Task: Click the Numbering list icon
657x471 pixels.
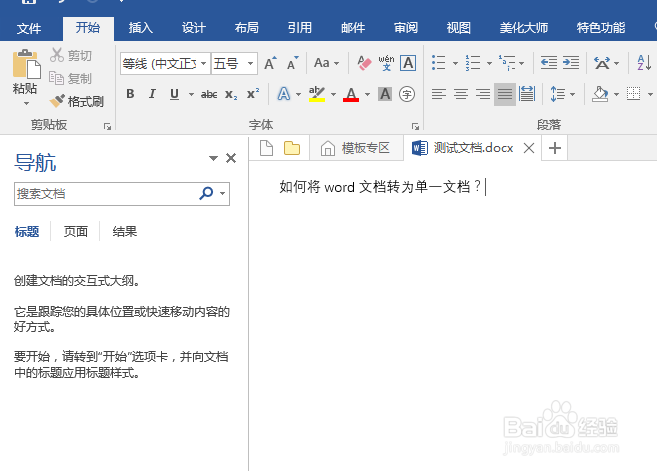Action: [x=473, y=63]
